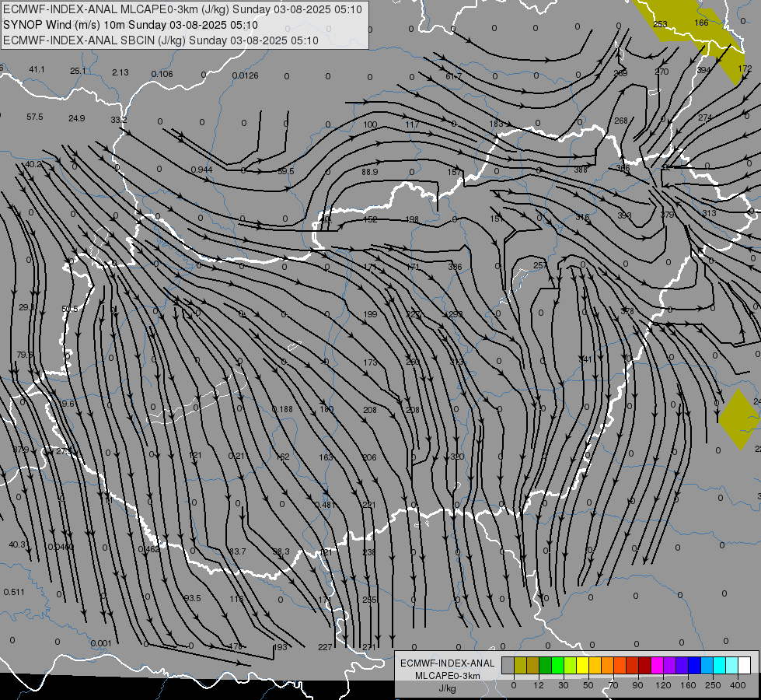Click the legend heading 'ECMWF-INDEX-ANAL'
This screenshot has height=700, width=761.
[x=447, y=663]
